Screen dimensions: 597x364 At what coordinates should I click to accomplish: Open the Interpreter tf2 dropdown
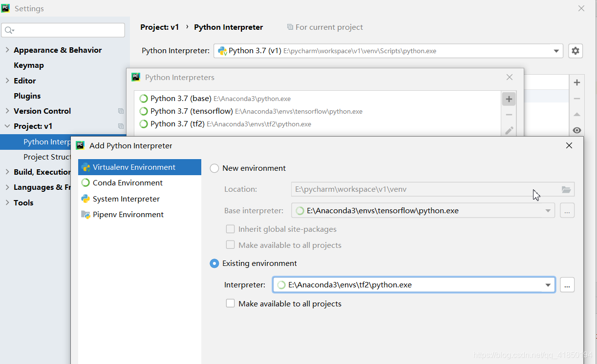pos(548,285)
